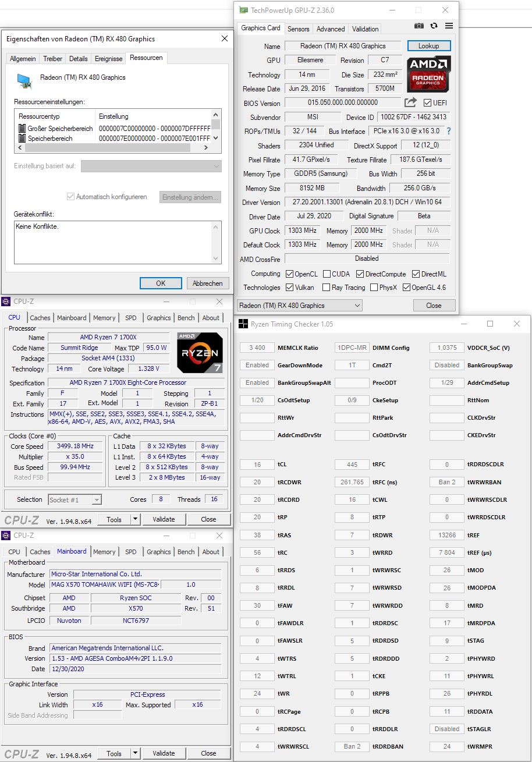Click the Close button in GPU-Z
The width and height of the screenshot is (532, 762).
click(434, 305)
